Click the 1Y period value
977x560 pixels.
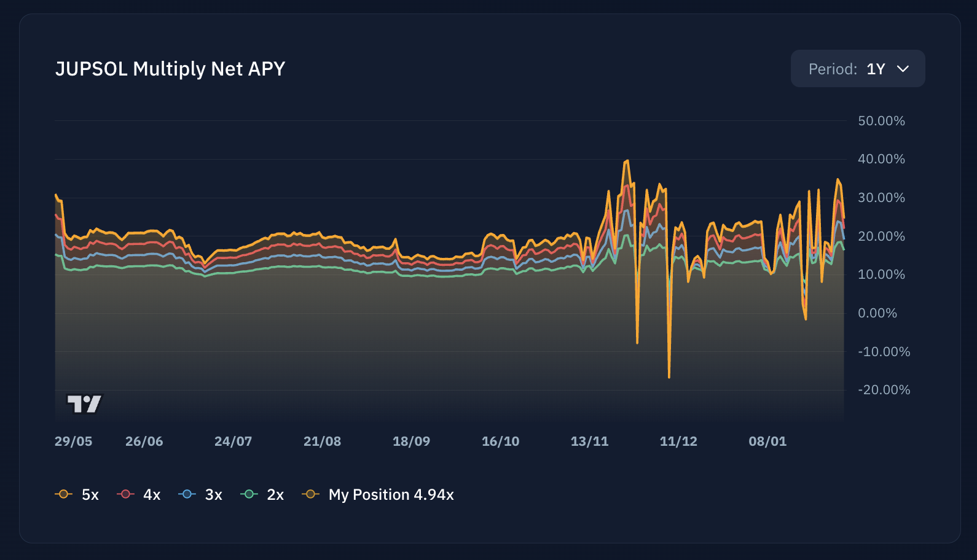876,69
